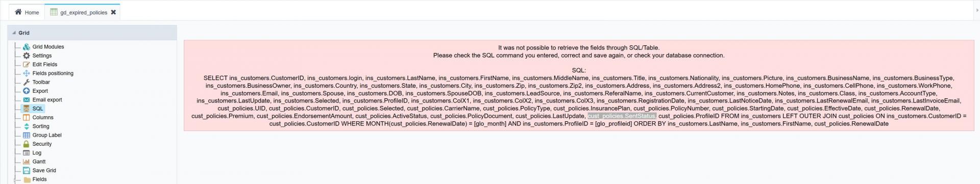Click the Settings gear icon
This screenshot has width=980, height=184.
click(27, 56)
